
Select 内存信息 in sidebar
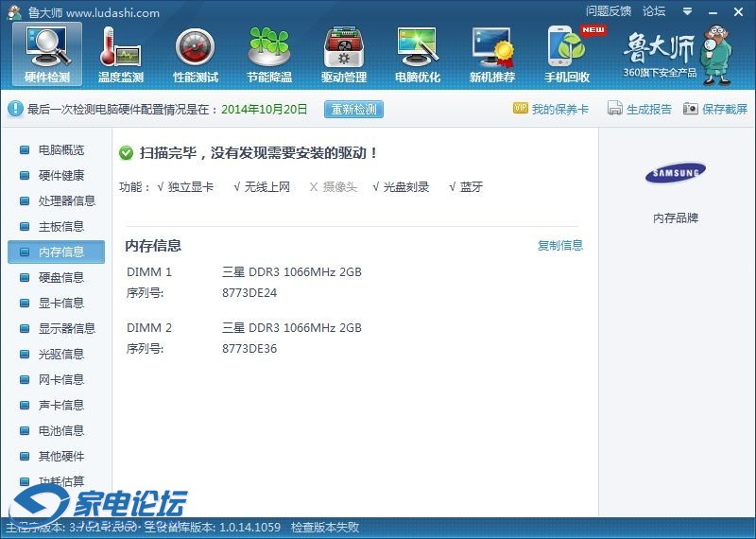[x=56, y=252]
